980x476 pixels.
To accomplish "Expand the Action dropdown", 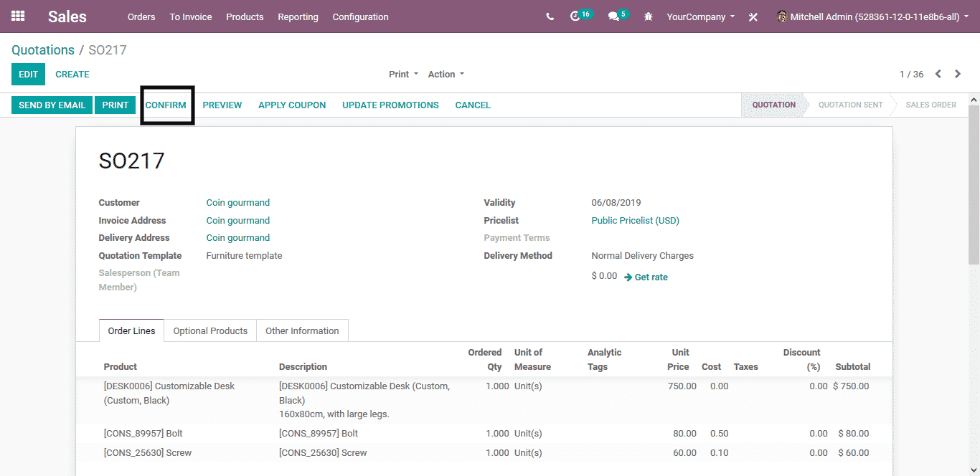I will click(446, 74).
